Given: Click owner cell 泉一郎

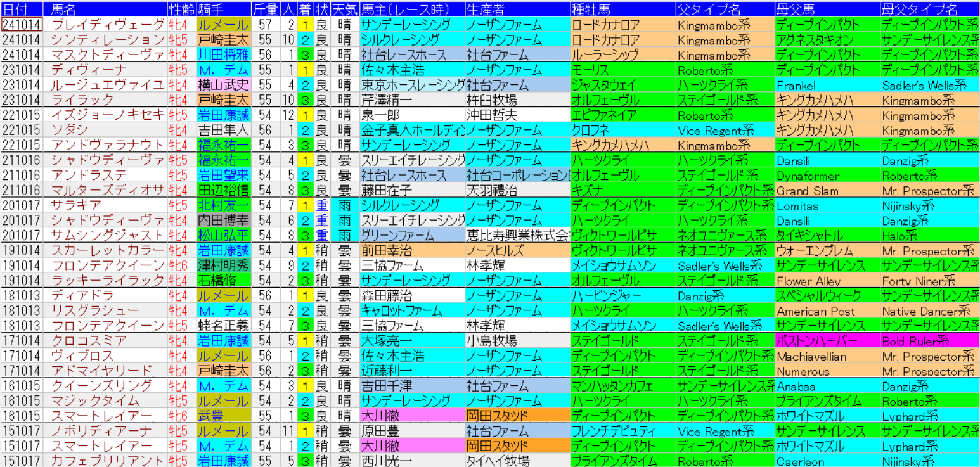Looking at the screenshot, I should [x=412, y=115].
